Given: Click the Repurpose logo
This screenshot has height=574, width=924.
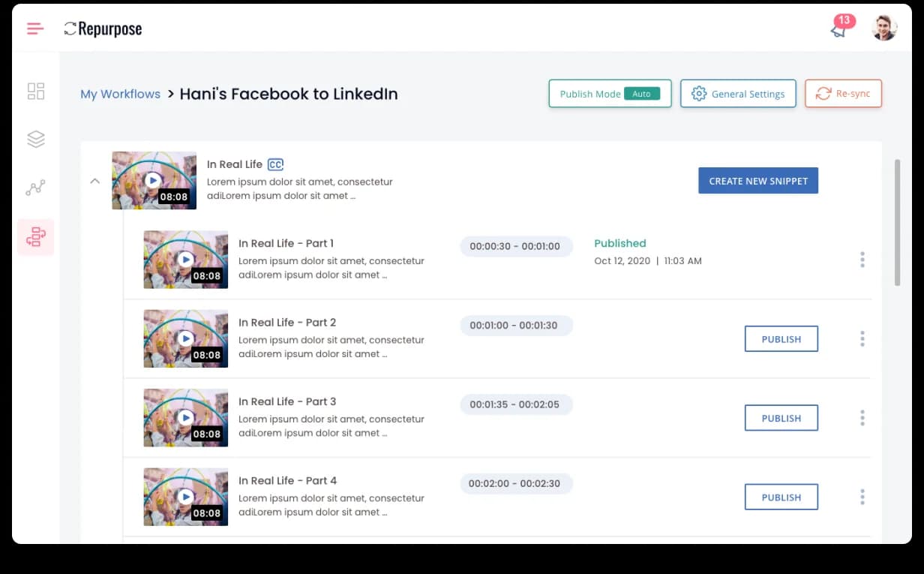Looking at the screenshot, I should point(103,29).
